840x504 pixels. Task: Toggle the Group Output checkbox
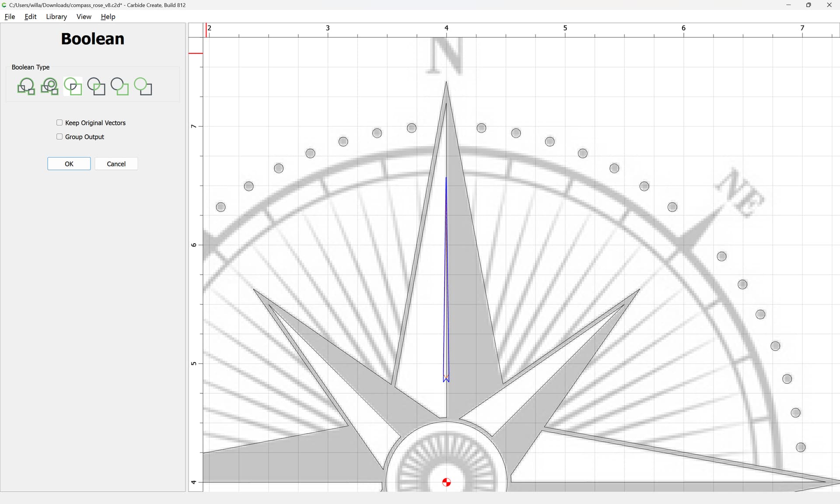59,136
